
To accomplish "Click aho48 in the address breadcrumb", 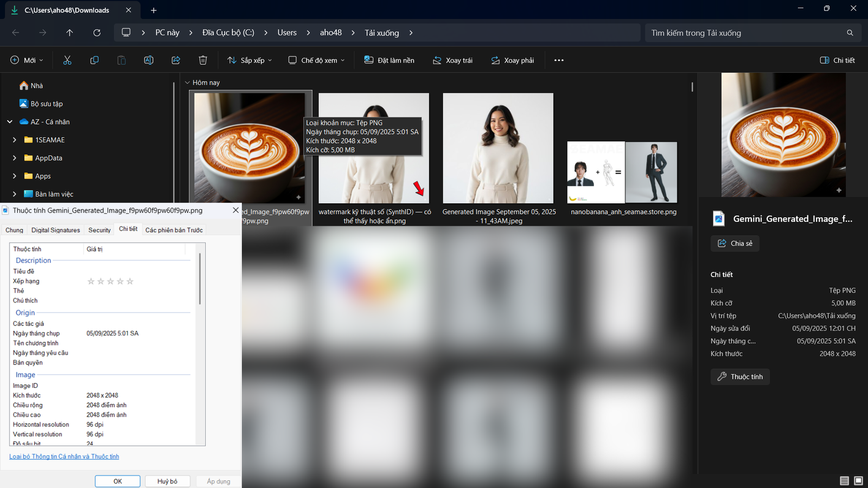I will pyautogui.click(x=331, y=33).
